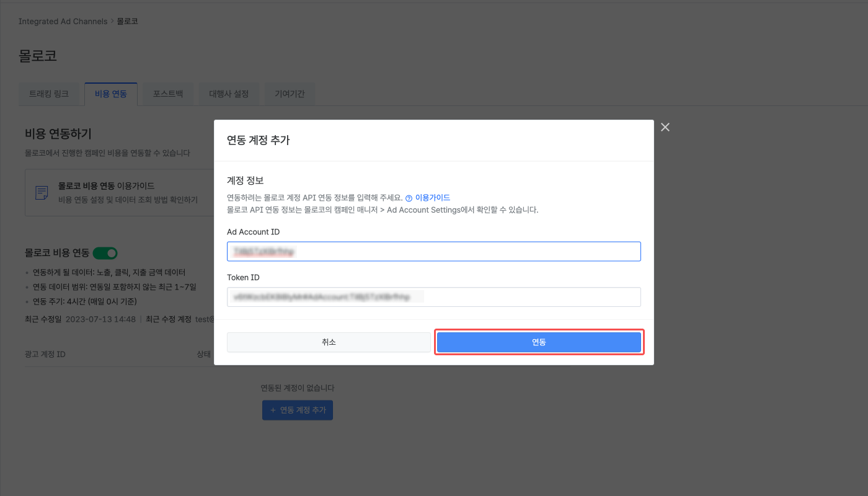Go to the 대행사 설정 tab
The height and width of the screenshot is (496, 868).
pyautogui.click(x=229, y=94)
